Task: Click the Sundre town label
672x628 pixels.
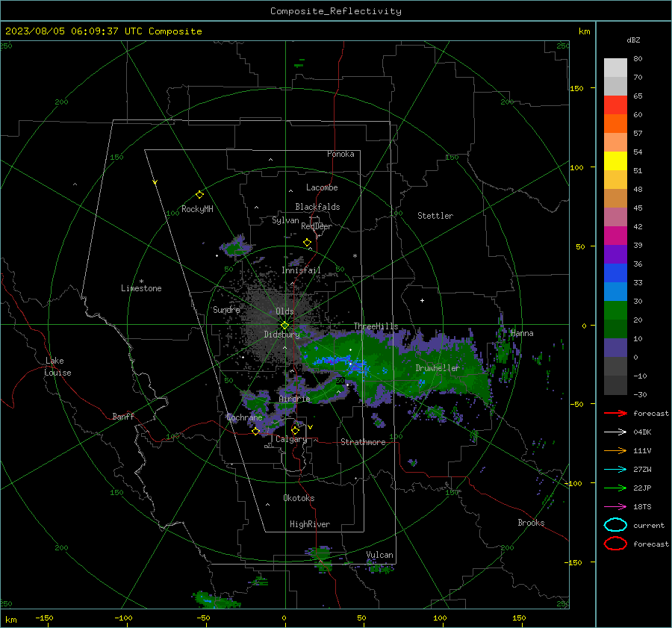Action: 226,309
